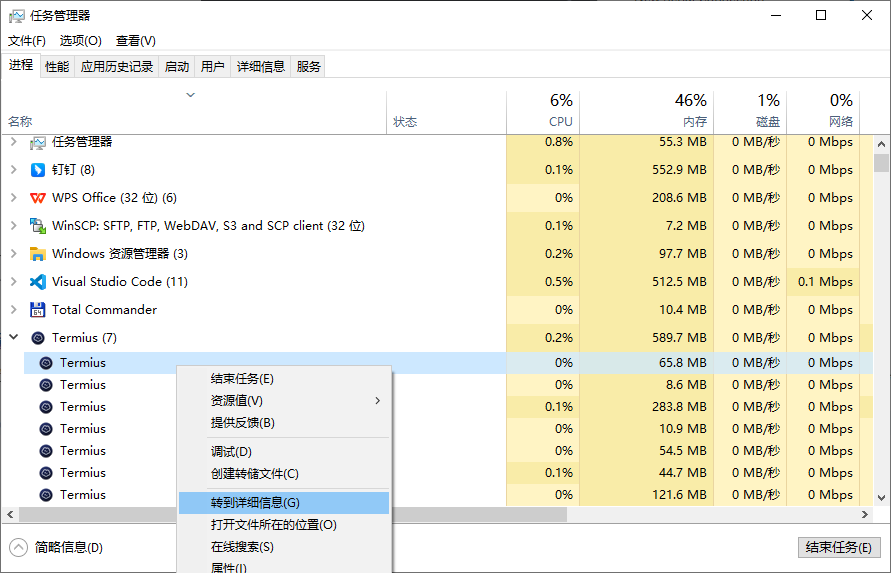Expand the 钉钉 (8) process group
This screenshot has height=573, width=891.
(14, 169)
